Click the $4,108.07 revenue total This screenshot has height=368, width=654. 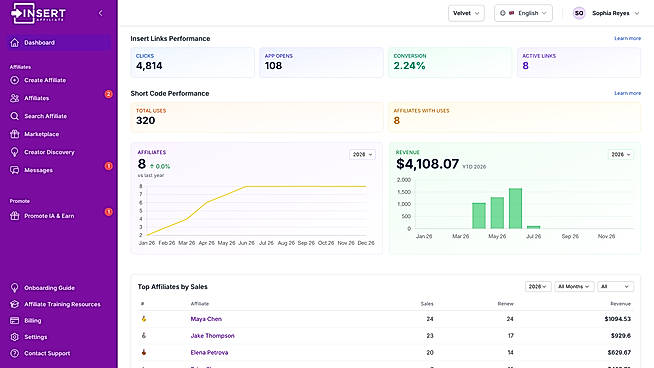[x=428, y=164]
